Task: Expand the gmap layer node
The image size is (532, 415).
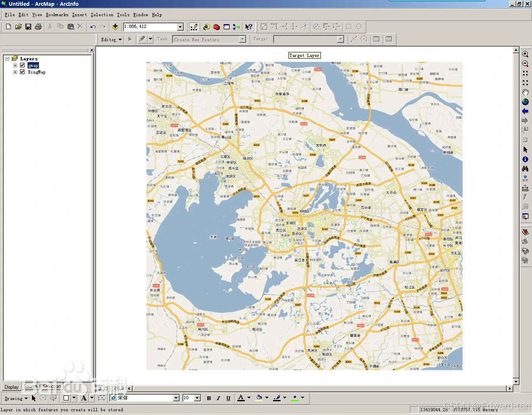Action: pos(15,65)
